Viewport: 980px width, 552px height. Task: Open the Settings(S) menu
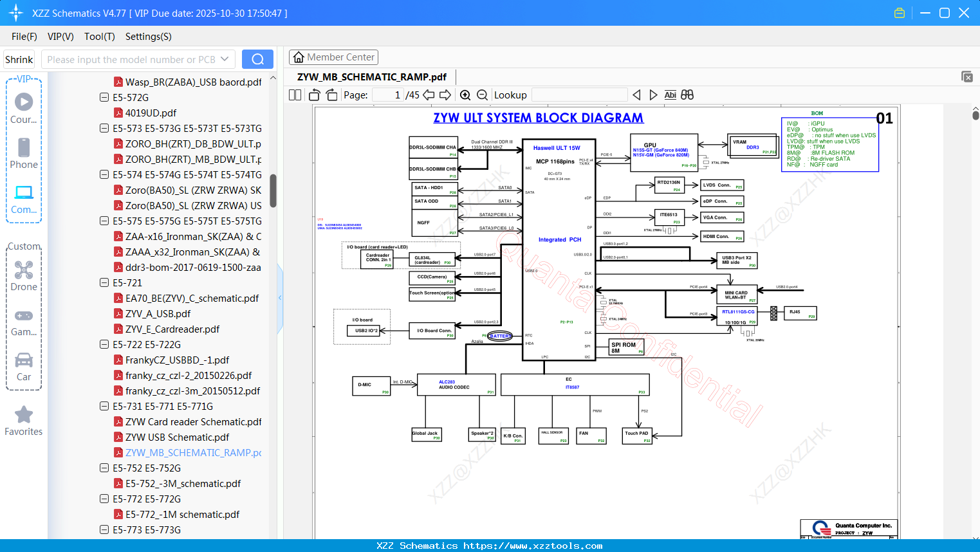[x=149, y=37]
